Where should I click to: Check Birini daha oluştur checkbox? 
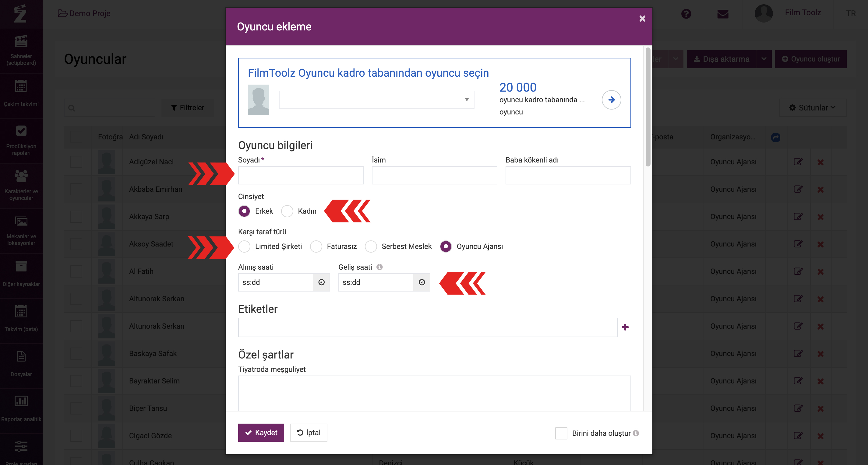561,433
